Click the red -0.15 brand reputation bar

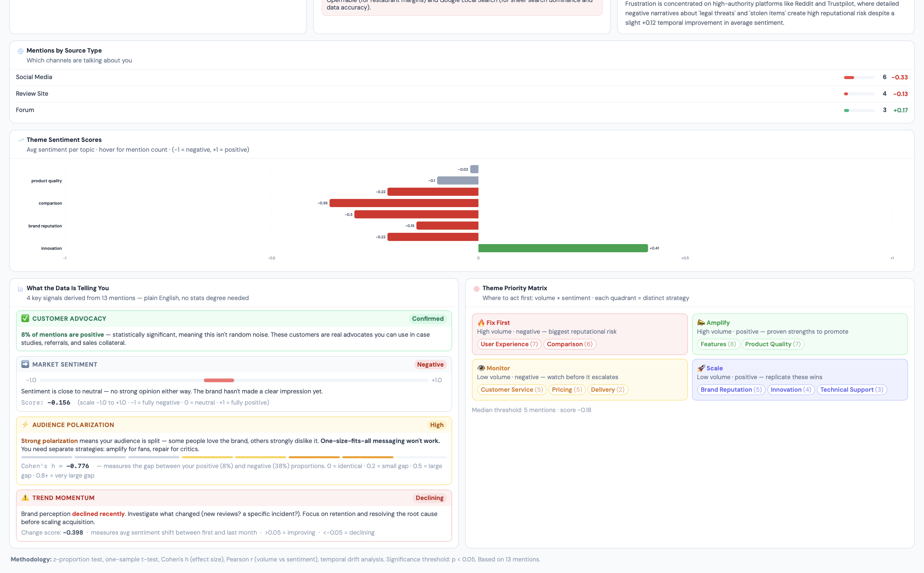(x=447, y=225)
